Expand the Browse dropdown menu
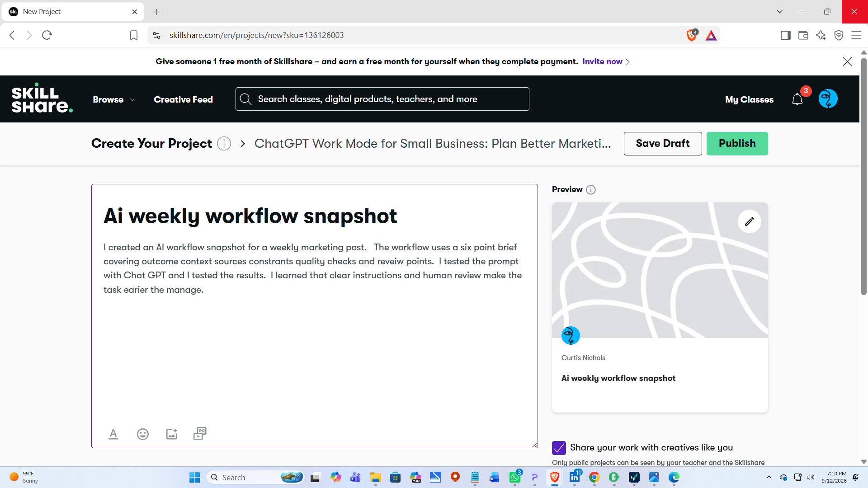This screenshot has height=488, width=868. pyautogui.click(x=114, y=99)
